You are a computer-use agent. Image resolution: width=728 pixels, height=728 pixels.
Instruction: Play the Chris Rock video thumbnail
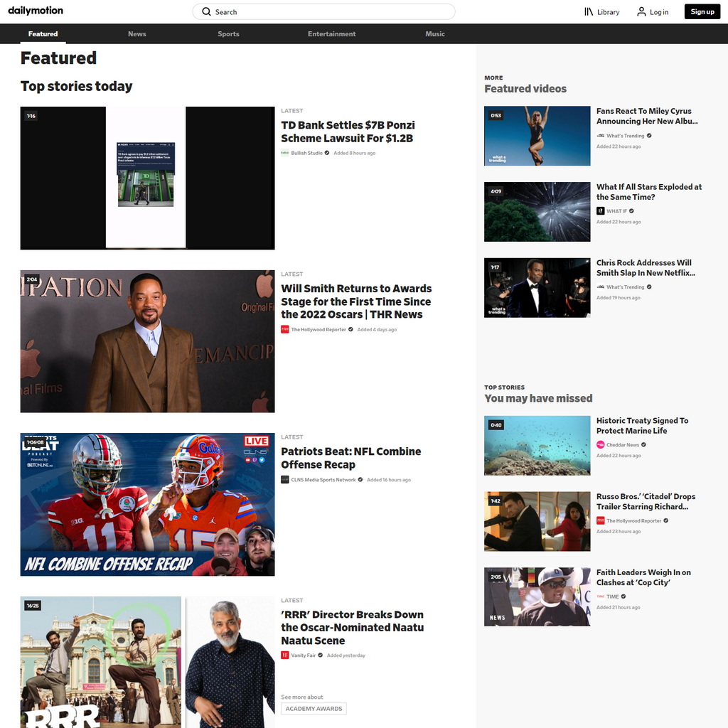coord(537,288)
